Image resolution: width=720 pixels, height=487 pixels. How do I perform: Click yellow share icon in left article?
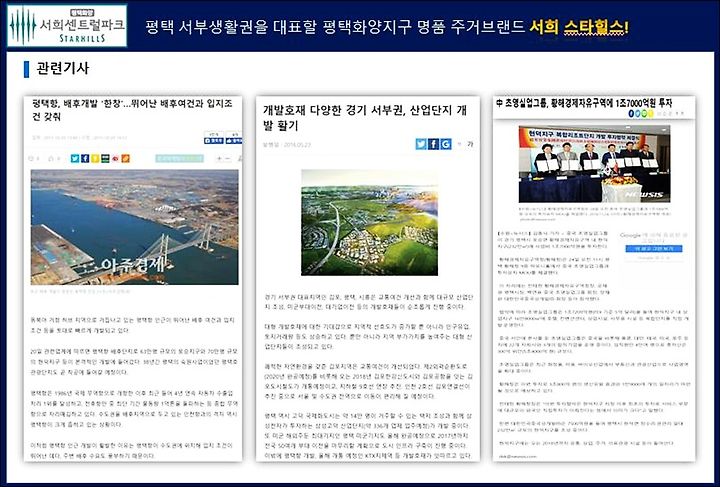tap(95, 158)
